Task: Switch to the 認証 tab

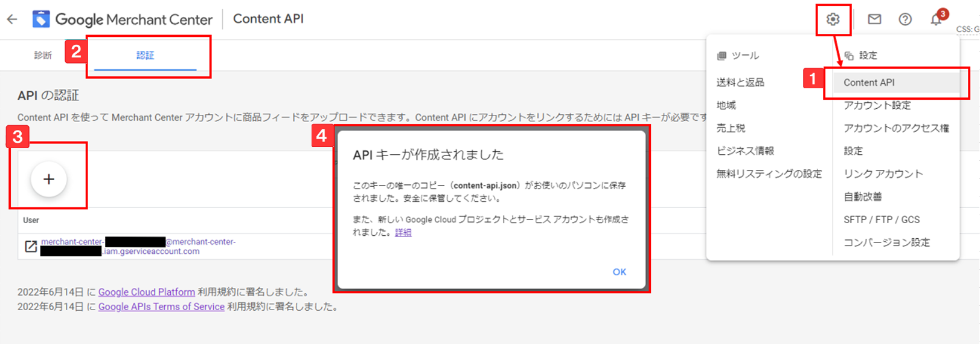Action: 145,55
